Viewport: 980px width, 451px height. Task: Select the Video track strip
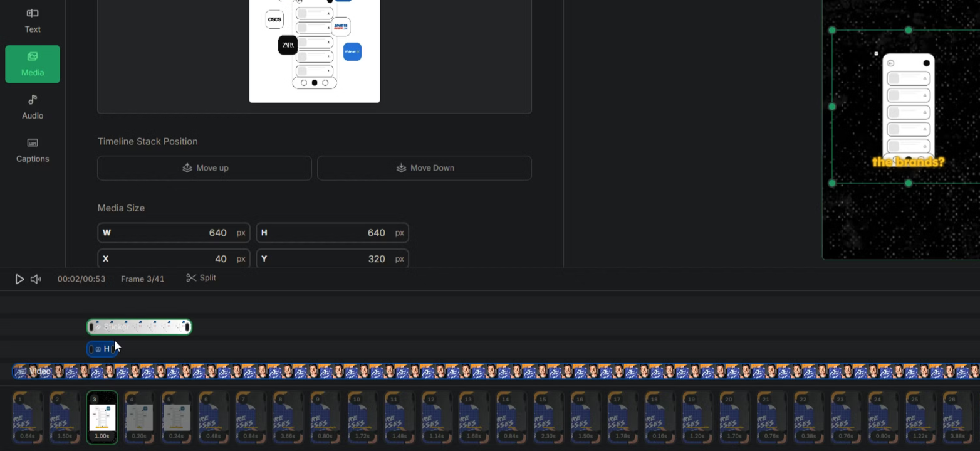pos(495,371)
